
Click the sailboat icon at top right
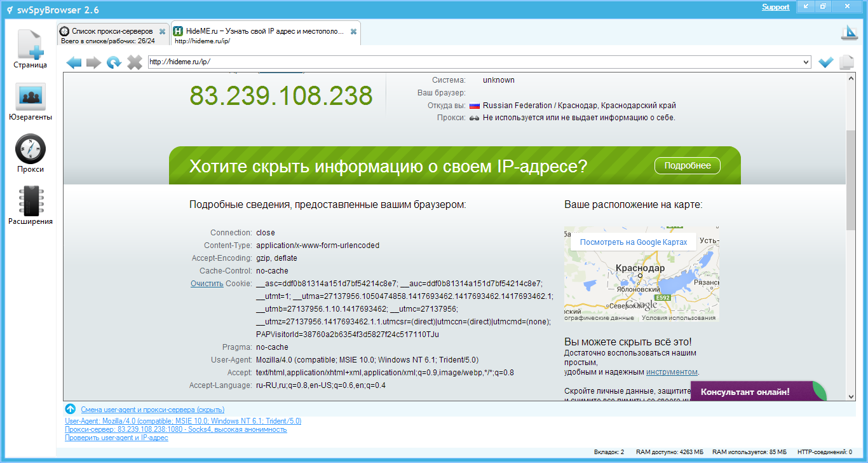tap(849, 33)
